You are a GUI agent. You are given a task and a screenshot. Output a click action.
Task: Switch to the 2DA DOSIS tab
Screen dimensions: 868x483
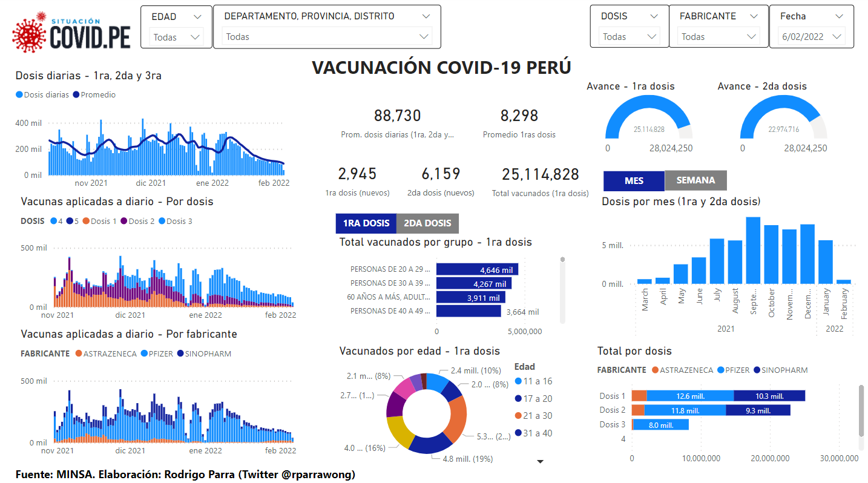427,223
